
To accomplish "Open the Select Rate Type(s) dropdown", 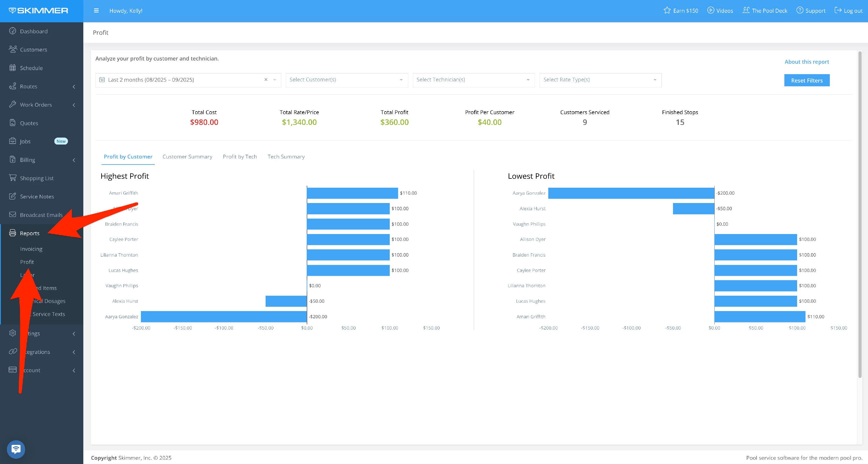I will click(x=600, y=80).
